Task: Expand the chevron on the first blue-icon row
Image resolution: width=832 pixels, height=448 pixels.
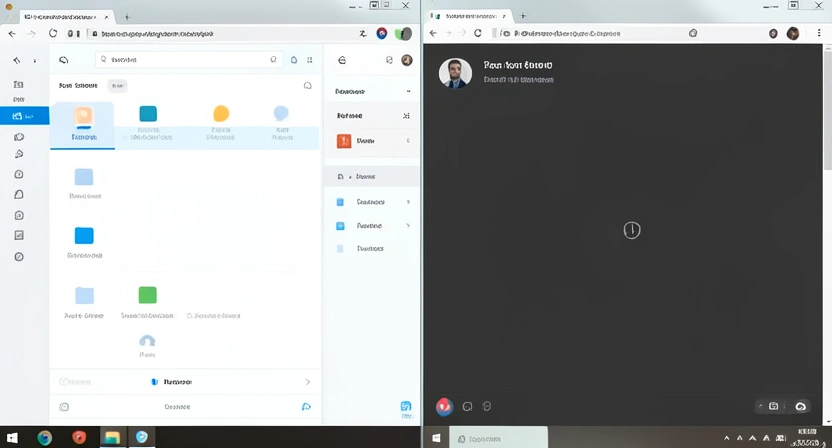Action: [408, 202]
